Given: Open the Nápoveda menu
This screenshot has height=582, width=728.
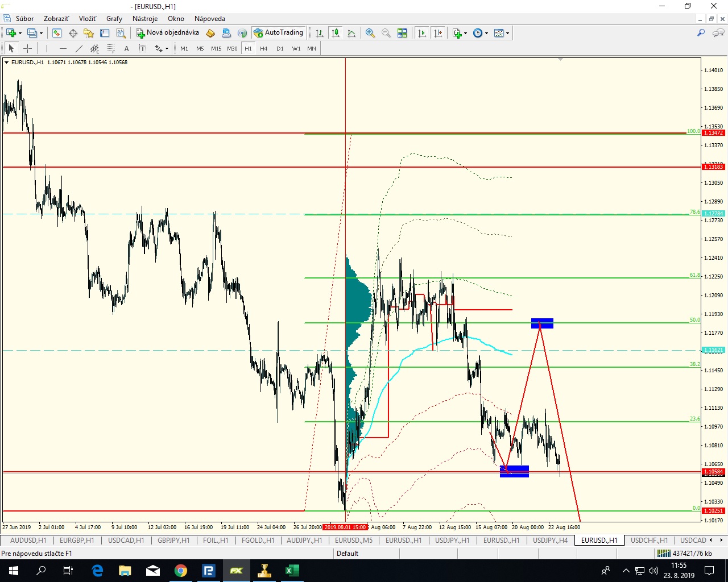Looking at the screenshot, I should [210, 19].
